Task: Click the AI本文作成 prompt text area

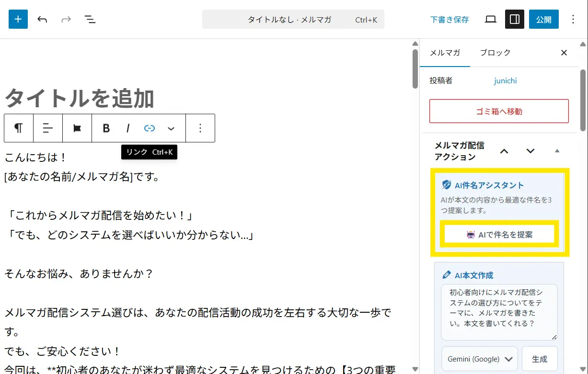Action: (499, 312)
